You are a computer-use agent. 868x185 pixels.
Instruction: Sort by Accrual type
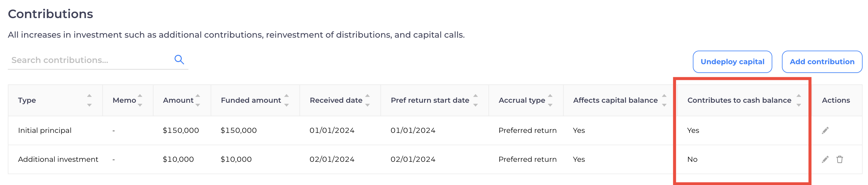coord(550,100)
